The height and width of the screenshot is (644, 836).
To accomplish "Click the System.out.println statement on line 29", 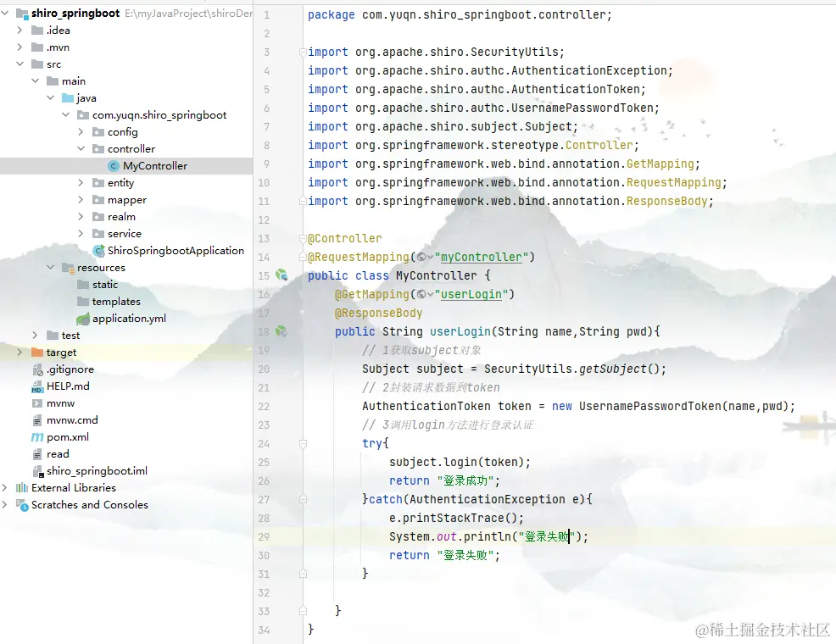I will 488,536.
